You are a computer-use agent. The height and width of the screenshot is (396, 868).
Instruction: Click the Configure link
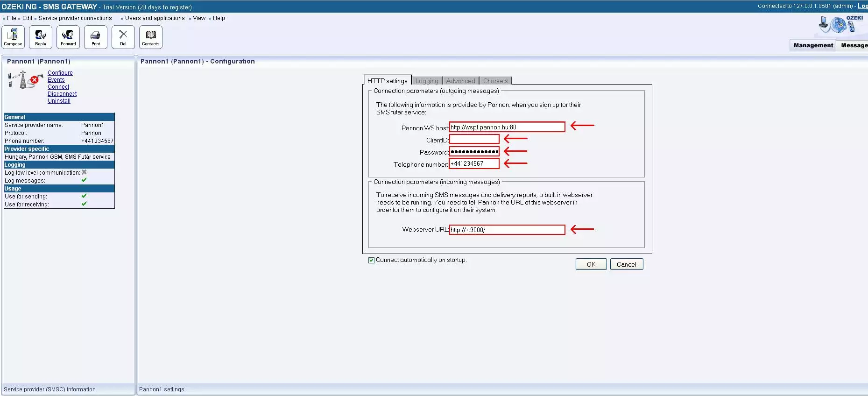[60, 73]
